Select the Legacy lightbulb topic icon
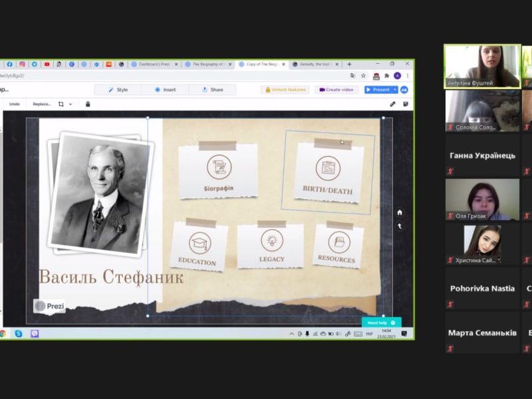 (271, 240)
